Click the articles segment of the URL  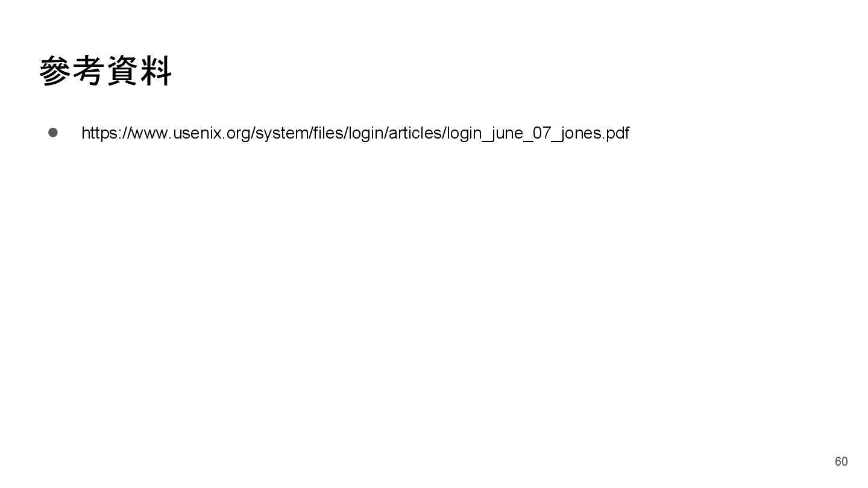[x=415, y=133]
